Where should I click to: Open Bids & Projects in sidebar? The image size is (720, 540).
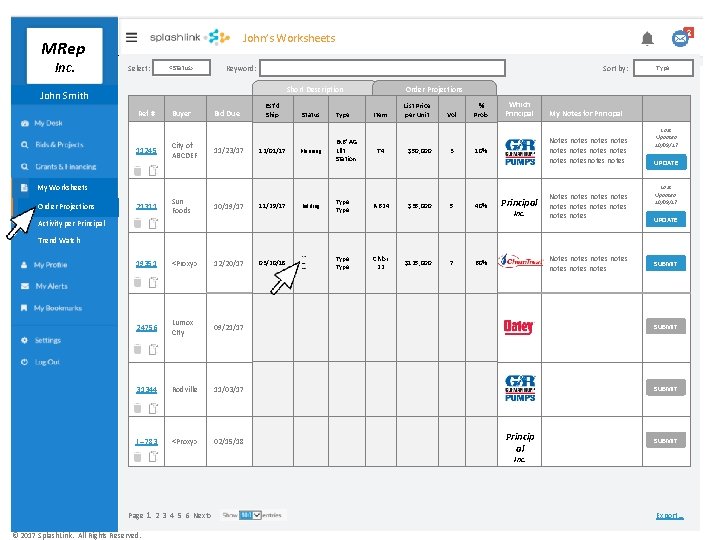pyautogui.click(x=59, y=145)
